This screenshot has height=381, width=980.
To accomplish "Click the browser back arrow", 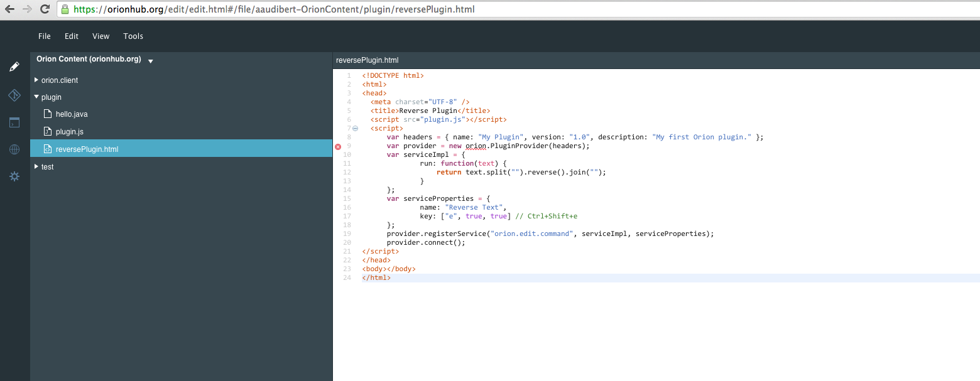I will [10, 9].
